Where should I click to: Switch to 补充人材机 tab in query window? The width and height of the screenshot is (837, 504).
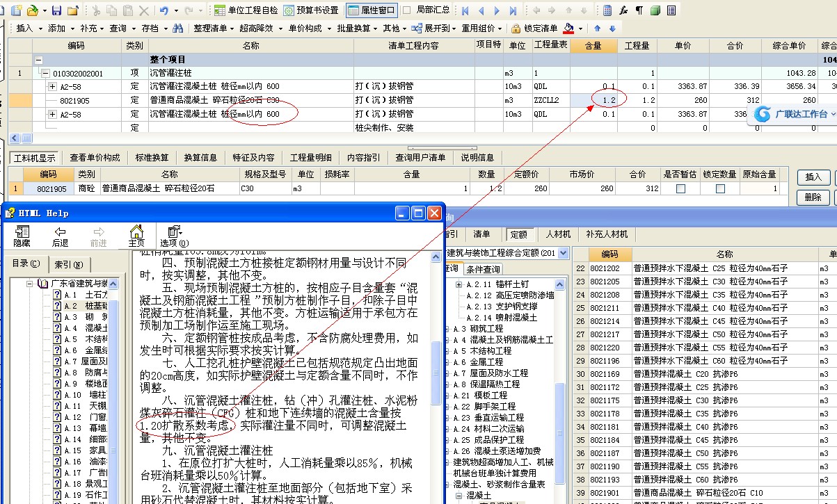[607, 235]
